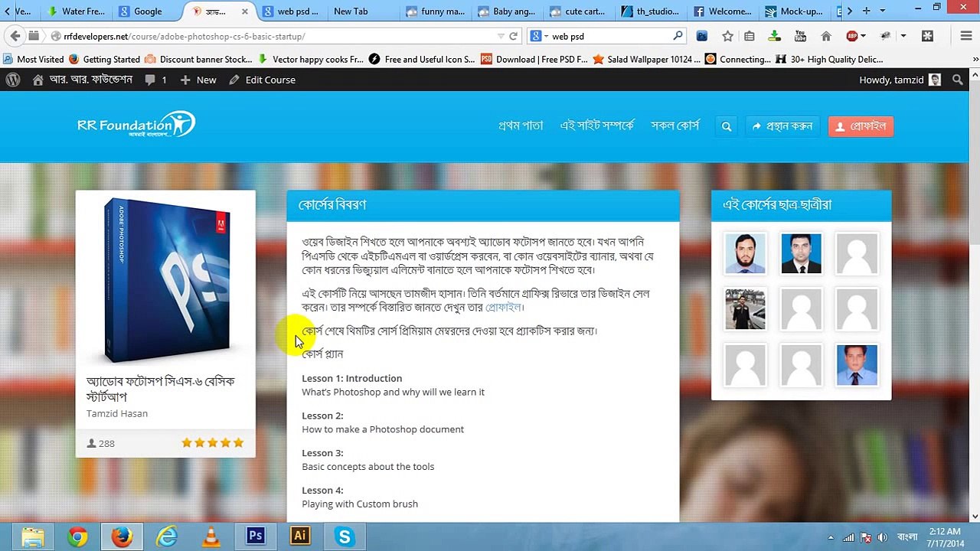Screen dimensions: 980x551
Task: Switch to the New Tab tab
Action: pyautogui.click(x=363, y=11)
